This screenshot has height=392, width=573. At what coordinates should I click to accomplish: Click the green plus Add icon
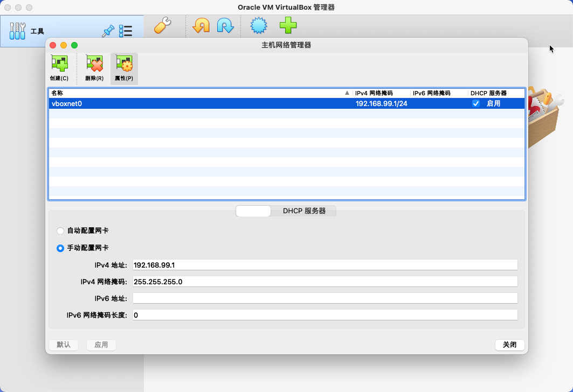pos(288,25)
